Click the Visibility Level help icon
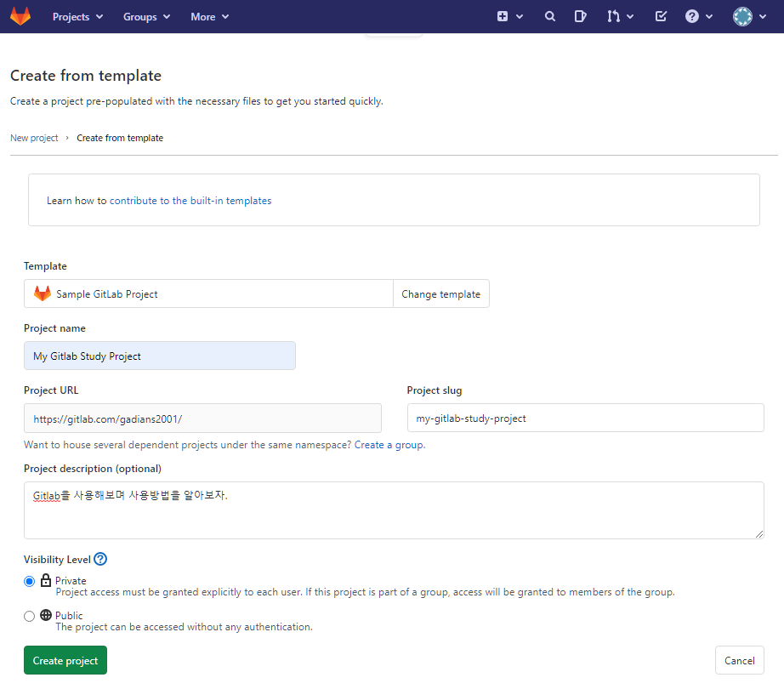This screenshot has height=689, width=784. coord(100,559)
